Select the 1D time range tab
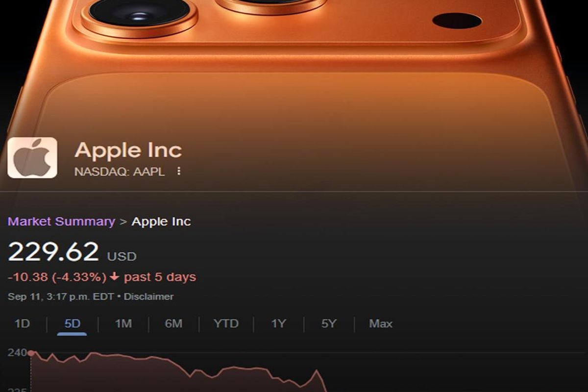This screenshot has width=588, height=392. point(22,323)
